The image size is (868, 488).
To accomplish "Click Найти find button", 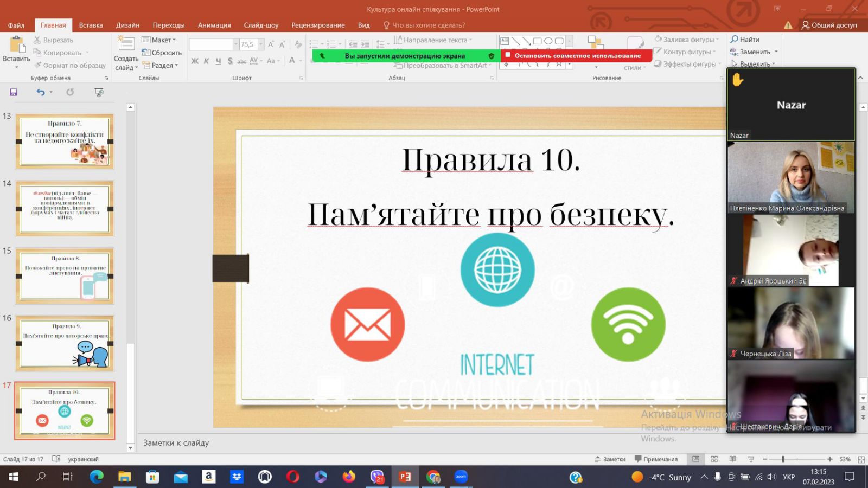I will (744, 40).
